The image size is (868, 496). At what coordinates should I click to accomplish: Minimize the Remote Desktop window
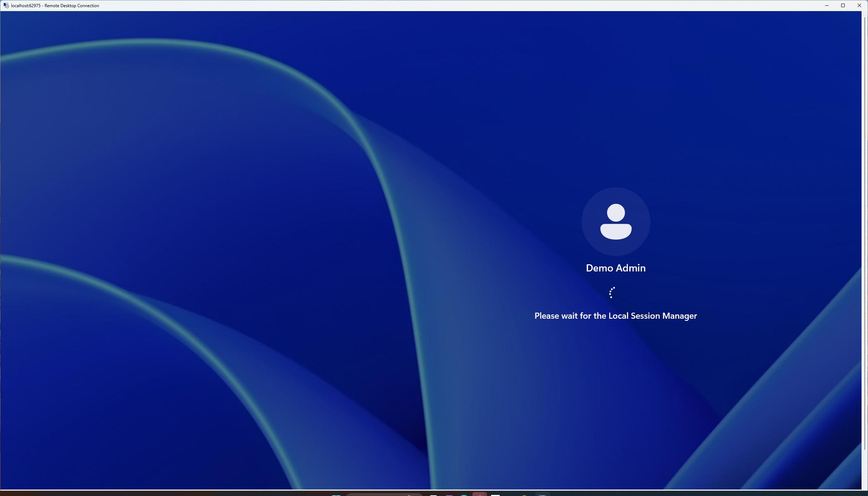click(x=826, y=5)
